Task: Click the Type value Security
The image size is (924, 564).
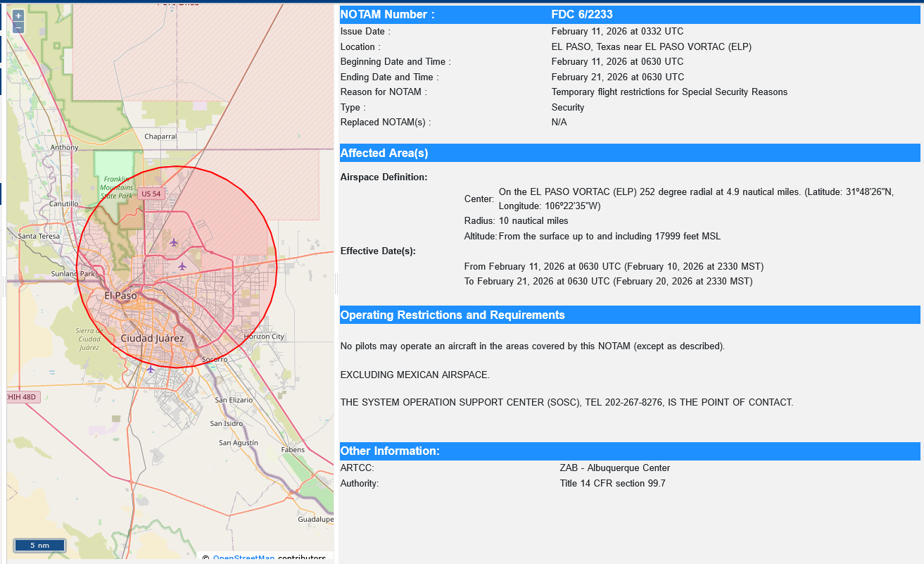Action: click(568, 108)
